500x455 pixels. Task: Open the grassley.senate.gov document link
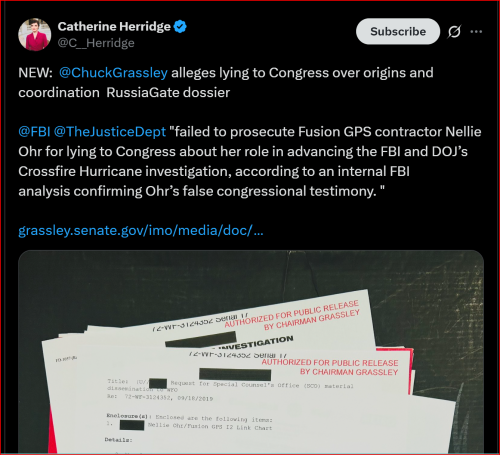coord(141,230)
